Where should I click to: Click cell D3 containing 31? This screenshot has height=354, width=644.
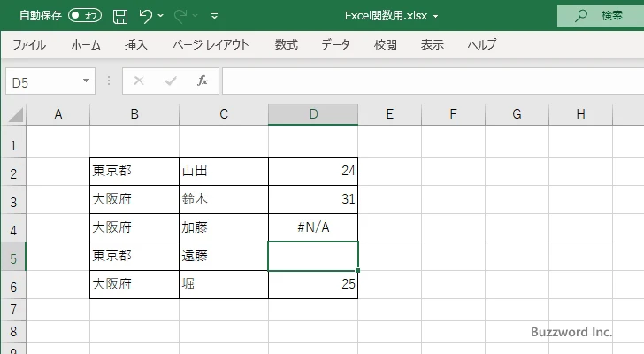coord(313,200)
